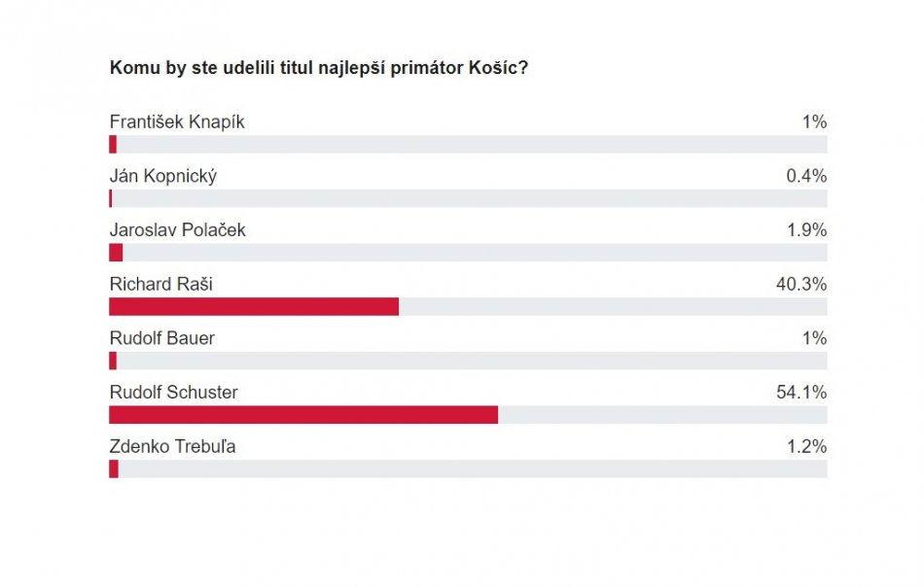This screenshot has height=587, width=924.
Task: Select the Richard Raši label
Action: [x=160, y=285]
